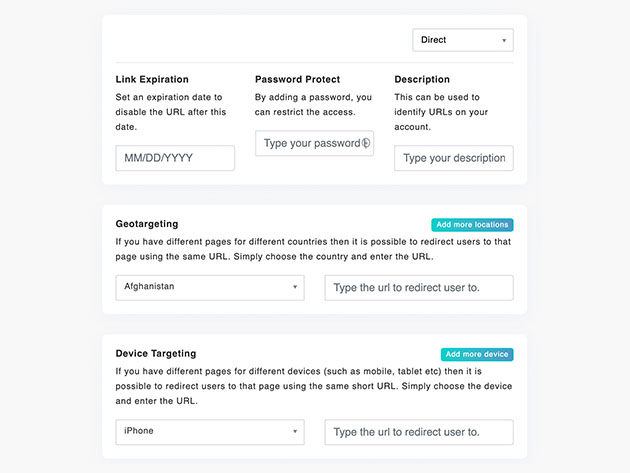
Task: Focus the Type your password field
Action: [315, 143]
